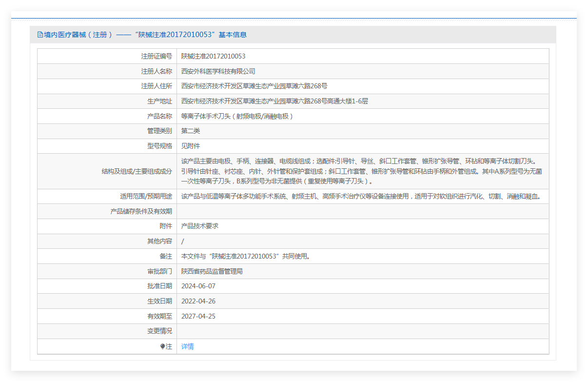Click the document icon in the header

(40, 35)
